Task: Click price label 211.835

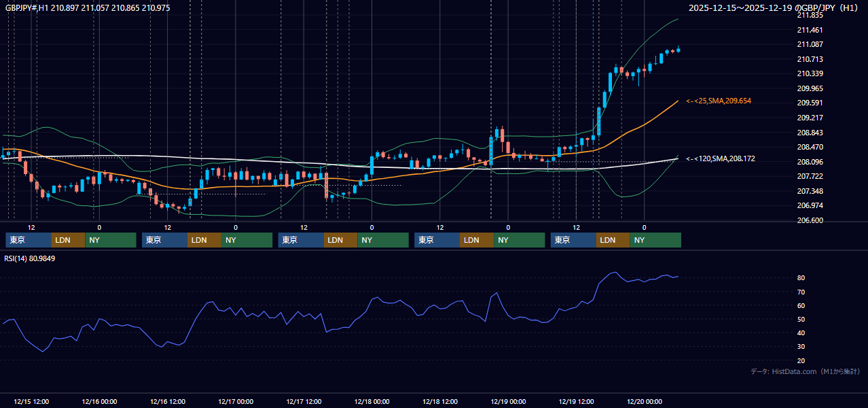Action: (x=810, y=16)
